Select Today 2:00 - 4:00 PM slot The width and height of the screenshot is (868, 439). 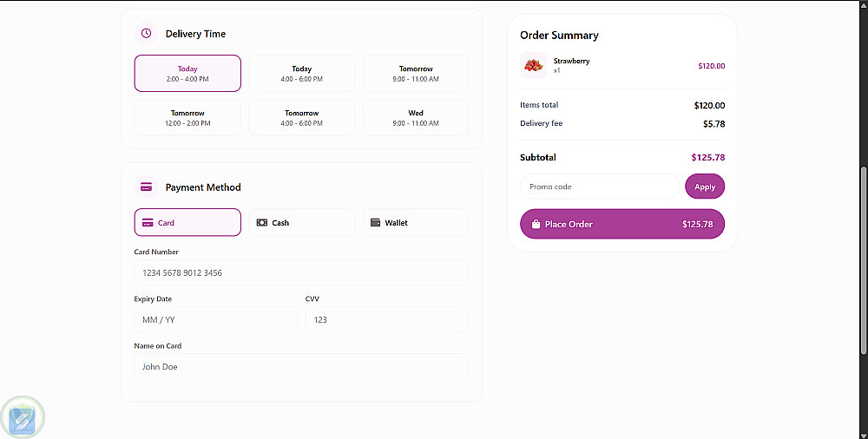pos(187,74)
